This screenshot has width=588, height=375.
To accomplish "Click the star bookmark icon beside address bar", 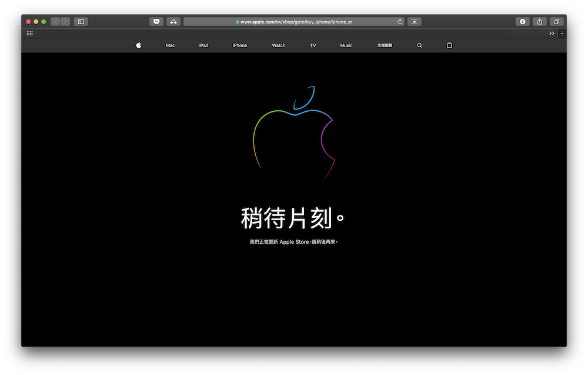I will pyautogui.click(x=415, y=22).
